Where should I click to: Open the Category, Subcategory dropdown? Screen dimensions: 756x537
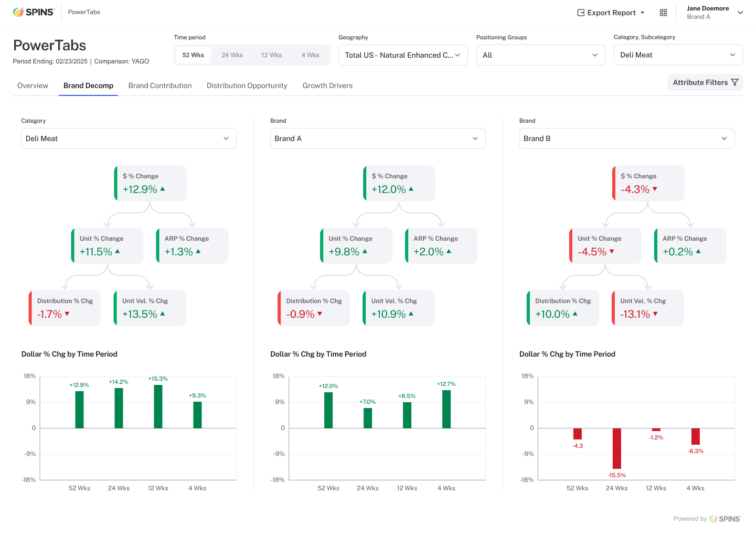678,55
